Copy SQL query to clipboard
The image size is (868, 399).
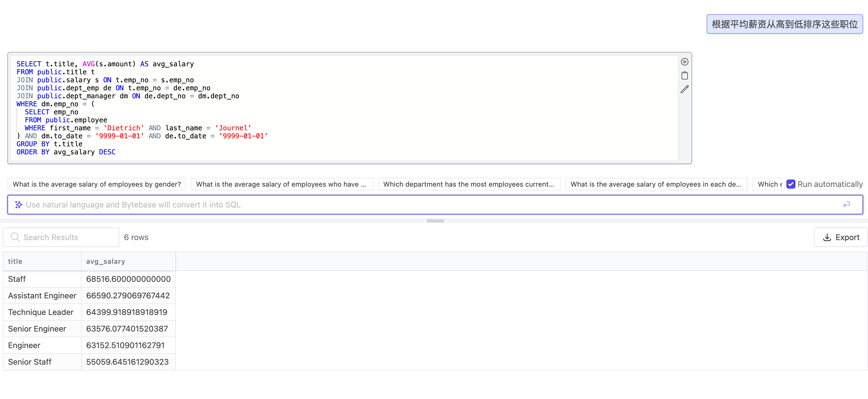684,75
